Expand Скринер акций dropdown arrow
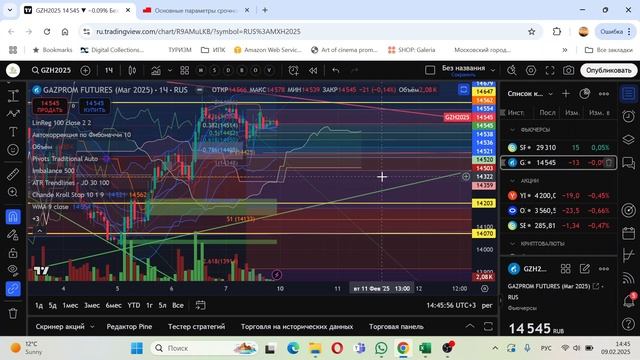 [x=92, y=327]
